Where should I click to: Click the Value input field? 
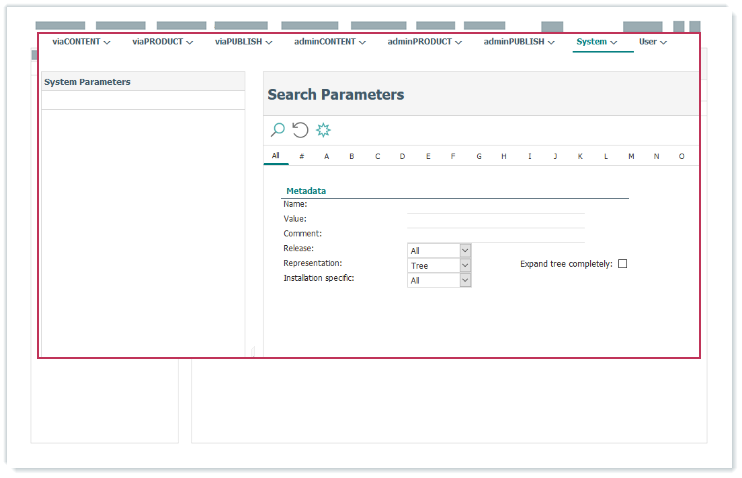pyautogui.click(x=495, y=220)
